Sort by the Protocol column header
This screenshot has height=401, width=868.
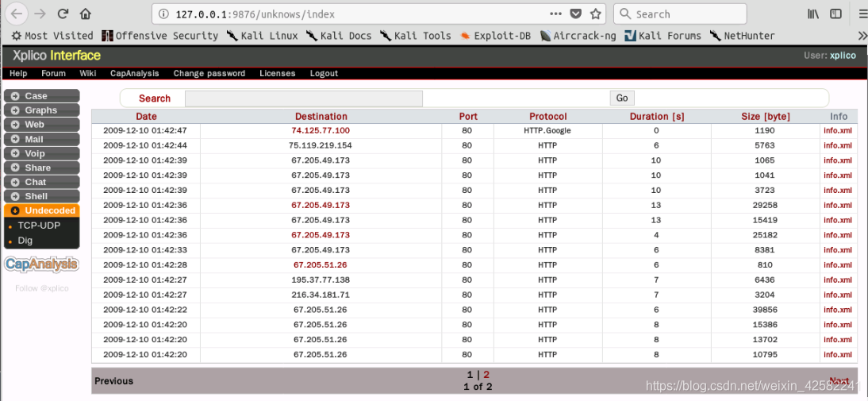tap(548, 116)
